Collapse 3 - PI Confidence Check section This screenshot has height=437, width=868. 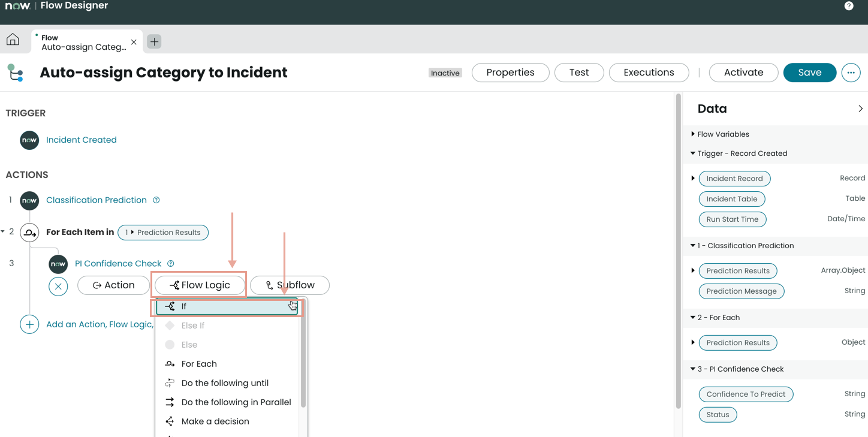693,369
